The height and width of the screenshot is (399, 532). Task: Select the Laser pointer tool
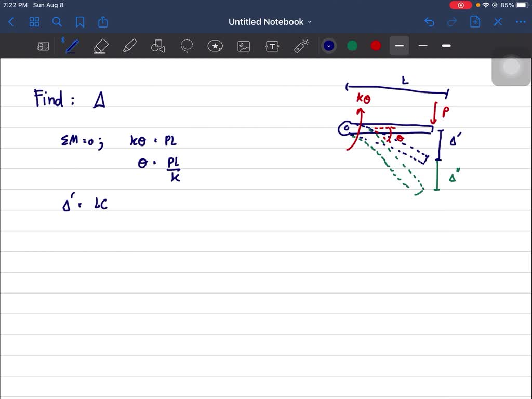pos(301,46)
